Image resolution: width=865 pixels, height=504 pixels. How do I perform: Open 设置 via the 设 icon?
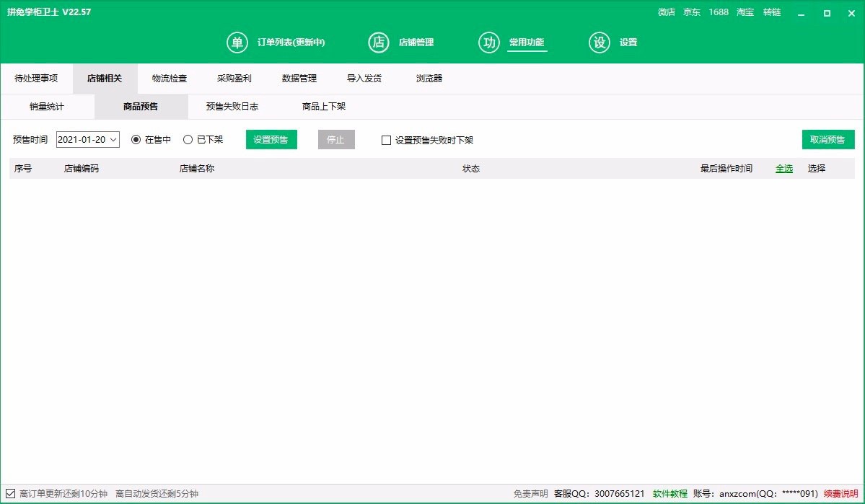(x=600, y=43)
